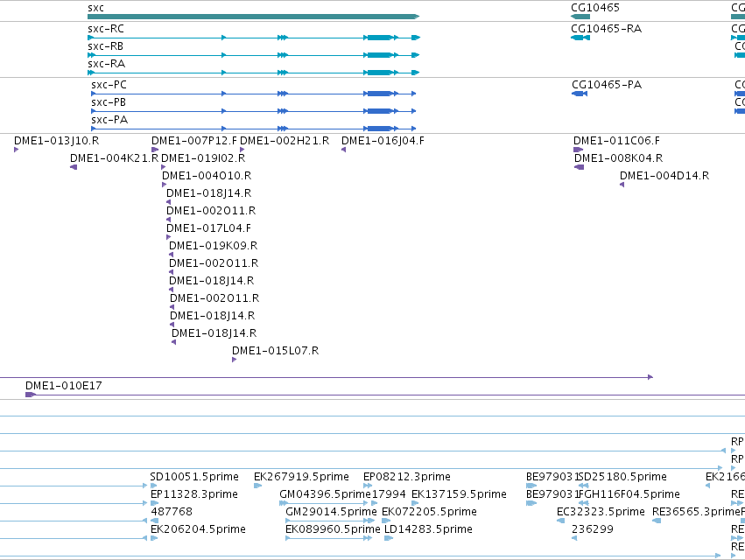The image size is (745, 560).
Task: Select the DME1-016J04.F feature label
Action: (x=383, y=141)
